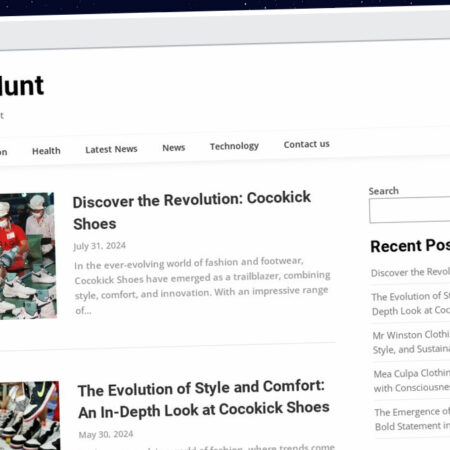Click the May 30, 2024 post date
Viewport: 450px width, 450px height.
106,435
